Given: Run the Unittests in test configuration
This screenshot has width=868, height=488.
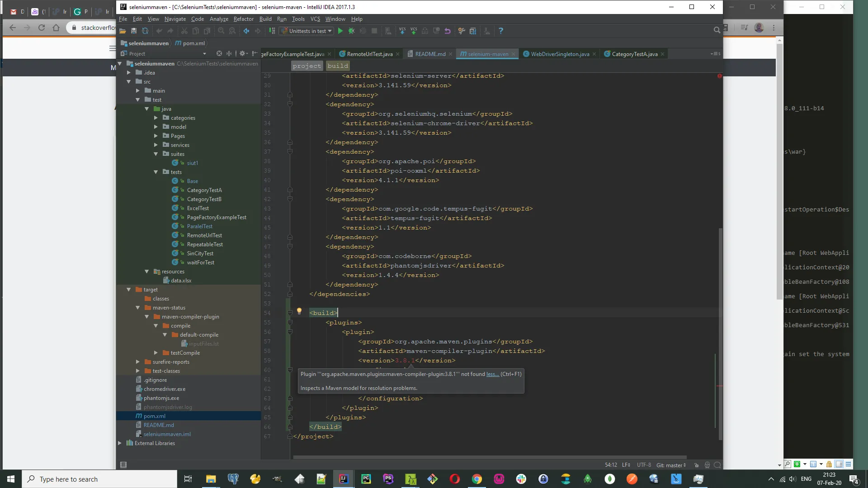Looking at the screenshot, I should 340,31.
